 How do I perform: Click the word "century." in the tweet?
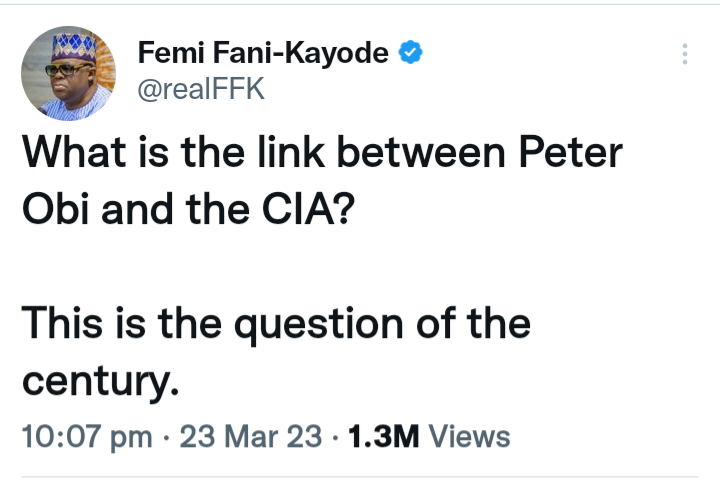[x=100, y=378]
